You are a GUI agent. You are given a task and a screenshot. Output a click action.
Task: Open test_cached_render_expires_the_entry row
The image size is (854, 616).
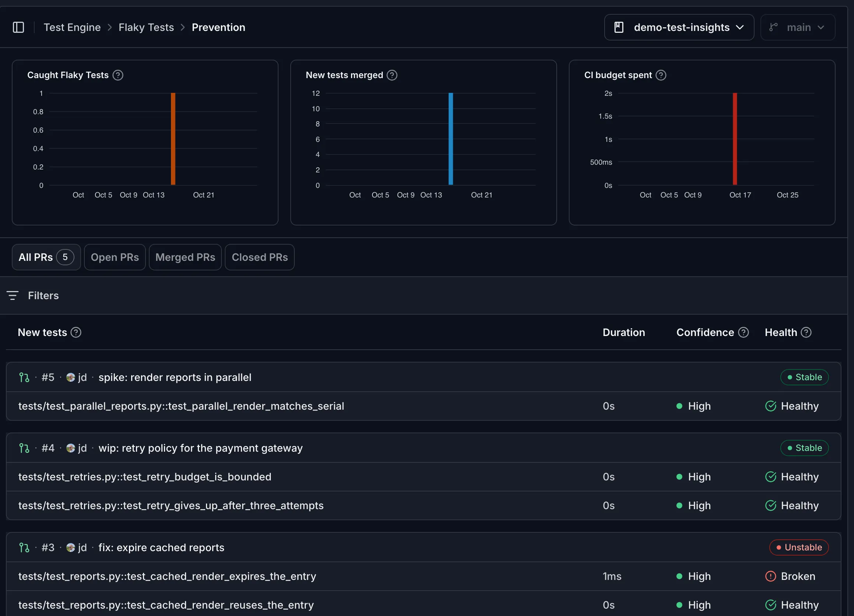point(424,576)
